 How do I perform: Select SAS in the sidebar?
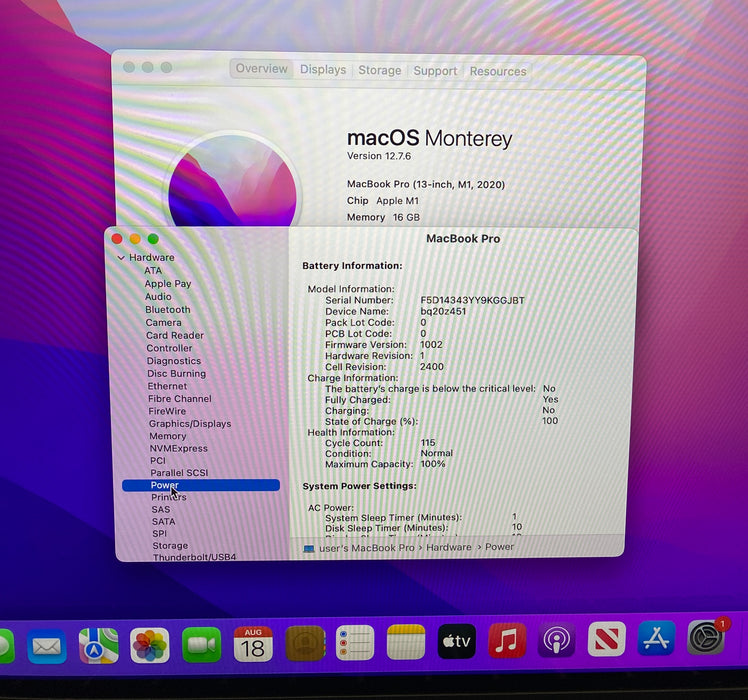coord(161,509)
